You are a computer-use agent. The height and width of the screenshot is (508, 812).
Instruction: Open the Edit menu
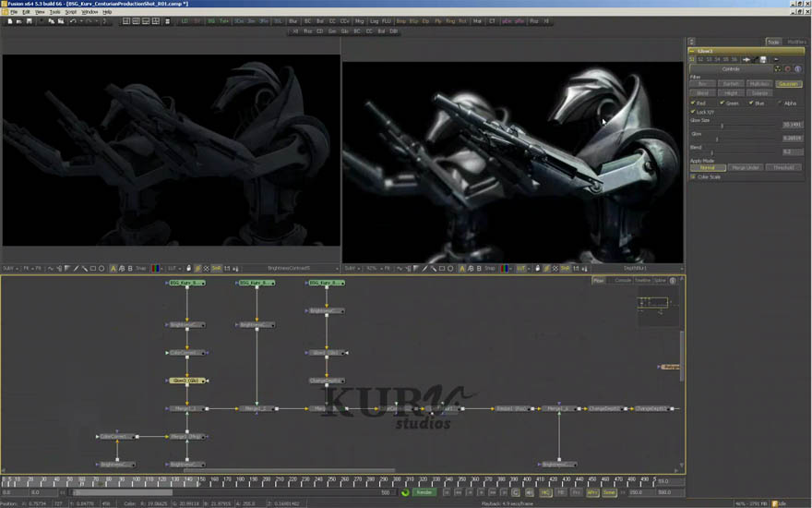26,12
